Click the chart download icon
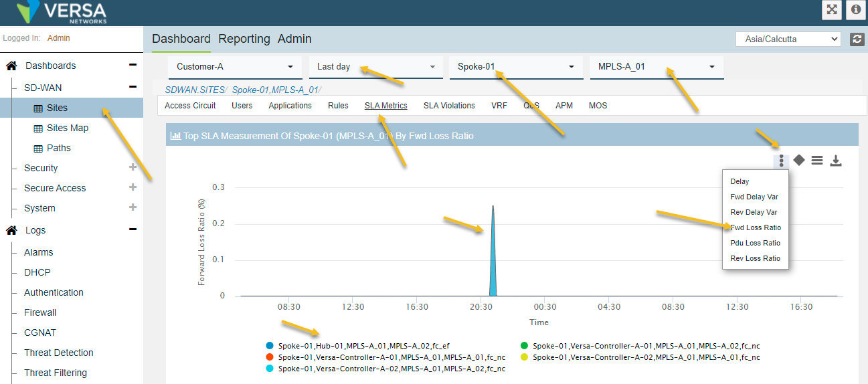 (x=836, y=161)
